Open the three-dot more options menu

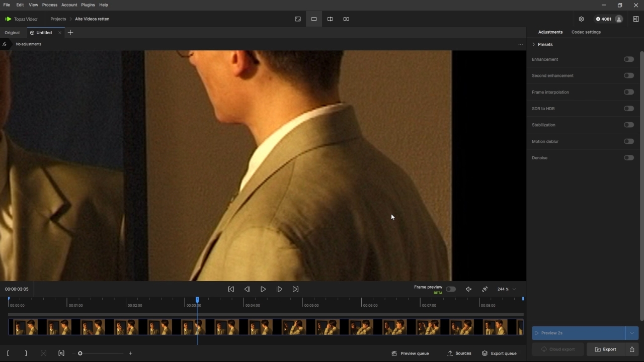click(x=521, y=44)
